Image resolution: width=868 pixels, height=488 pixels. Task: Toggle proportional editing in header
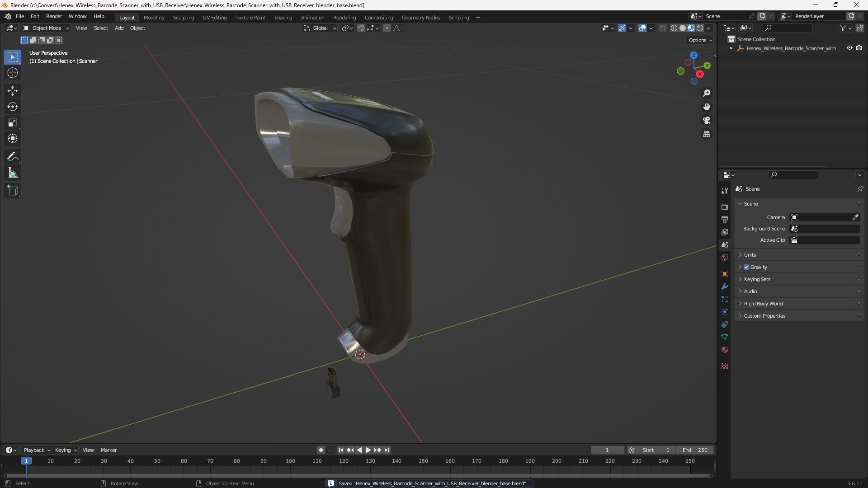(x=387, y=28)
